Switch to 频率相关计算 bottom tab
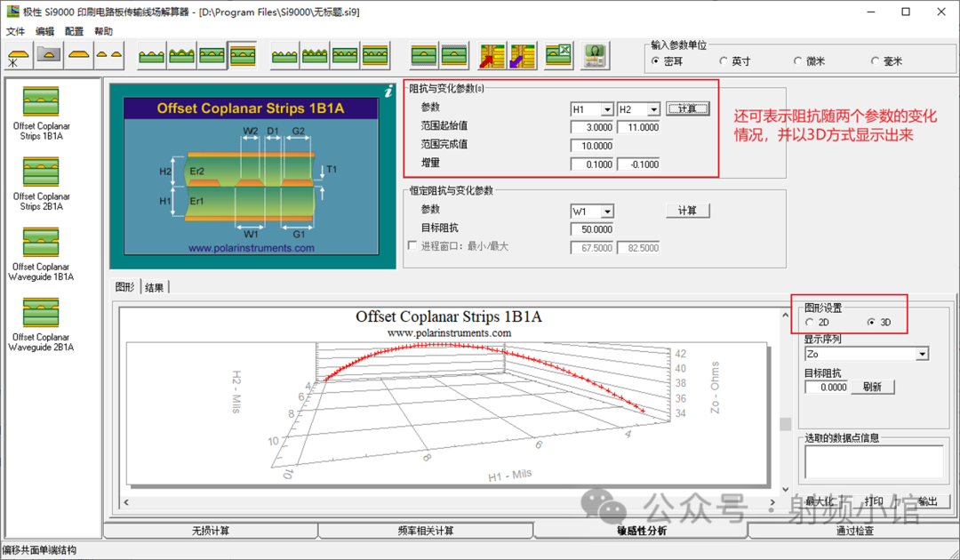The width and height of the screenshot is (960, 560). pos(426,531)
